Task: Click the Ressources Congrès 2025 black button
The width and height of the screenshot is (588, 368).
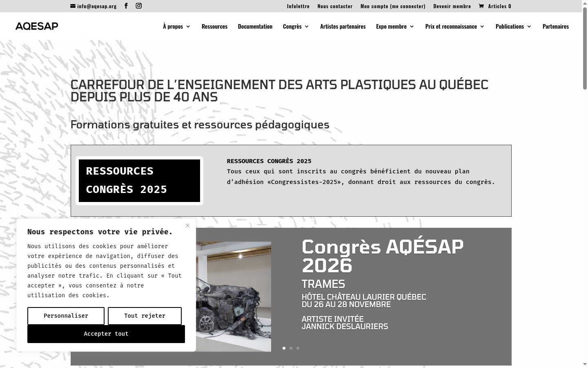Action: click(x=139, y=181)
